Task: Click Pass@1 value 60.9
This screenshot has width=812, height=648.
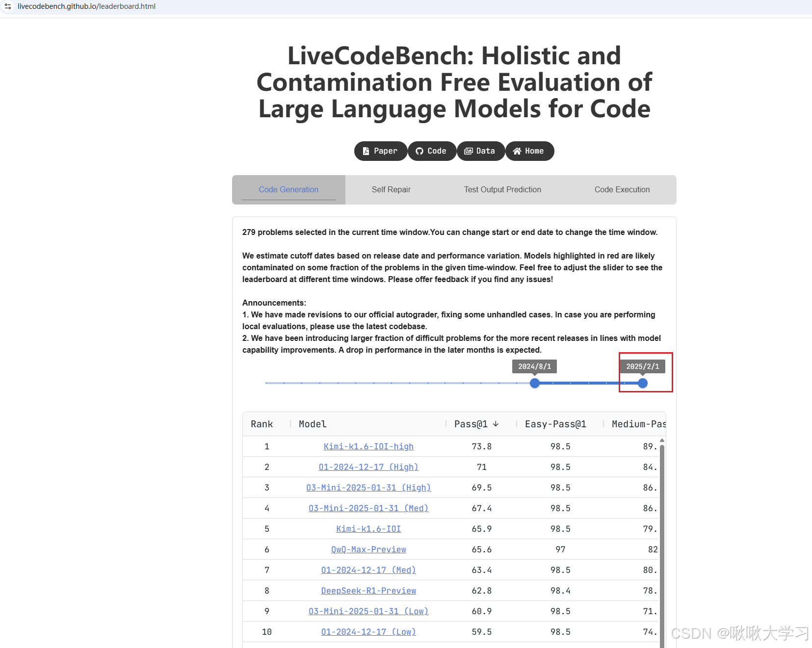Action: pos(482,611)
